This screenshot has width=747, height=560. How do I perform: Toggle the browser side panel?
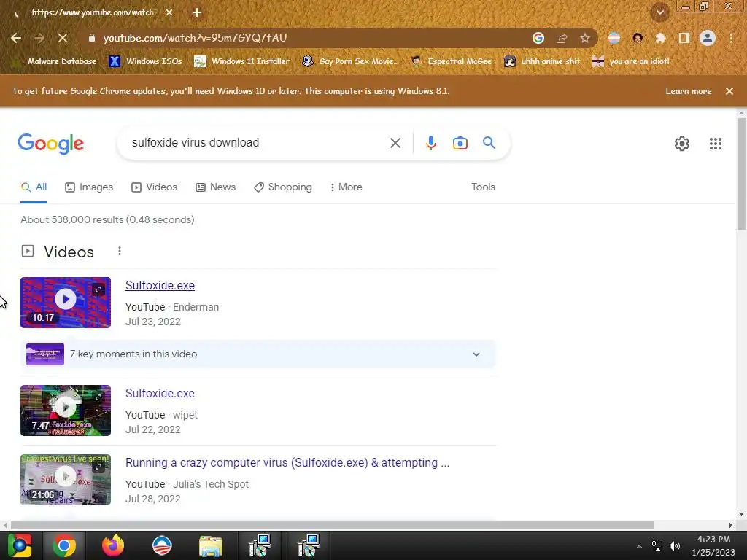(x=684, y=38)
